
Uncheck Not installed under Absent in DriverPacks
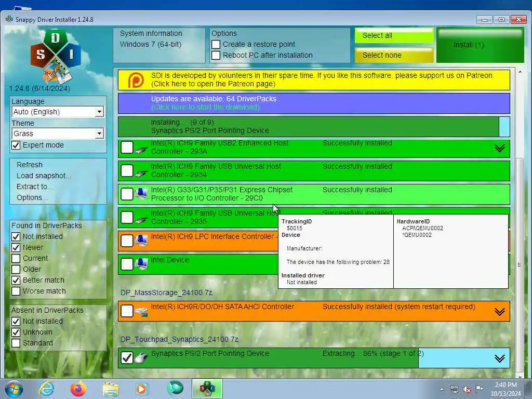click(x=16, y=321)
